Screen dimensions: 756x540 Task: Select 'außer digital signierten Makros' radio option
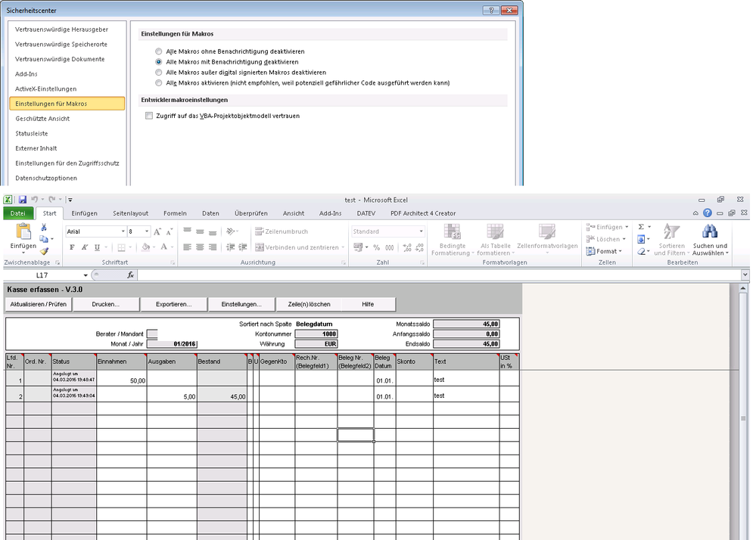point(159,73)
